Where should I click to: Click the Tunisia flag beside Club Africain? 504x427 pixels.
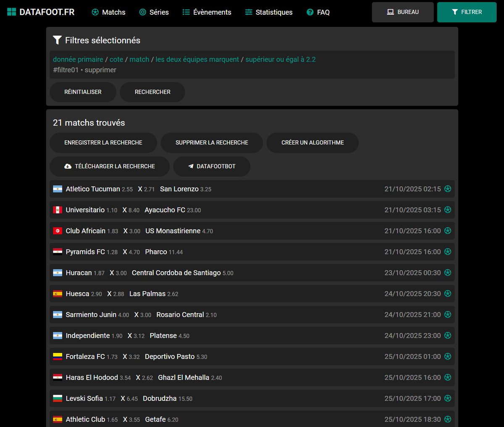[58, 231]
